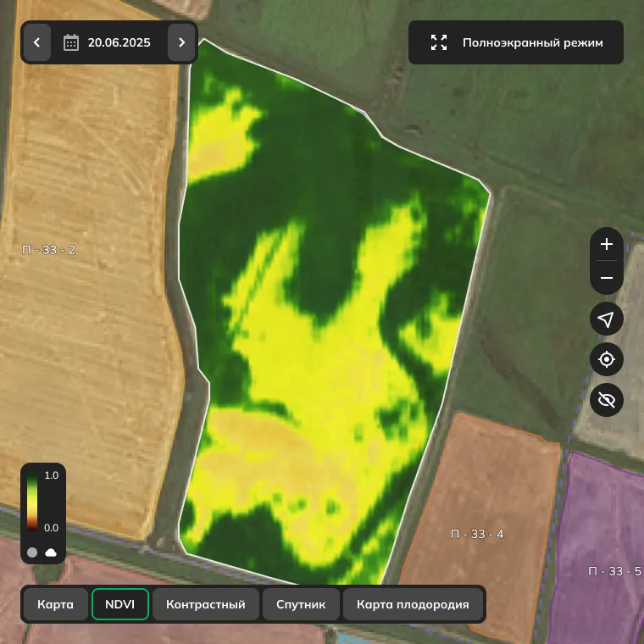Center map on my location target
This screenshot has height=644, width=644.
coord(607,359)
